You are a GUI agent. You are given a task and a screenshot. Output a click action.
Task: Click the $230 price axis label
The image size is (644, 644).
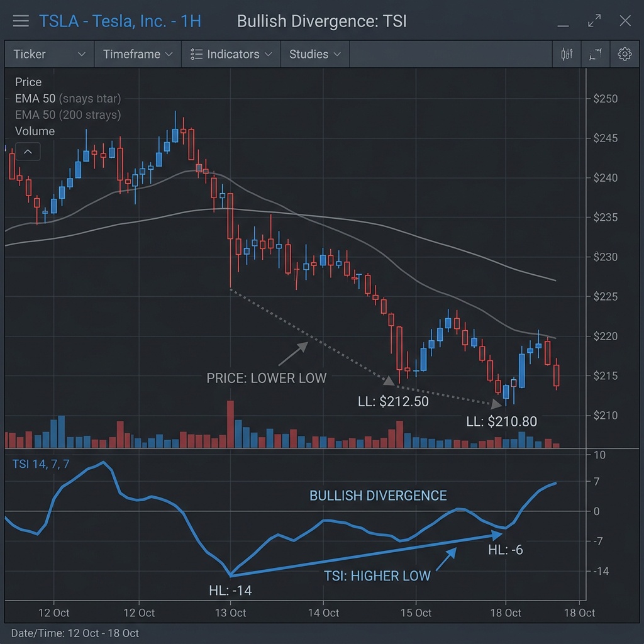(x=606, y=257)
